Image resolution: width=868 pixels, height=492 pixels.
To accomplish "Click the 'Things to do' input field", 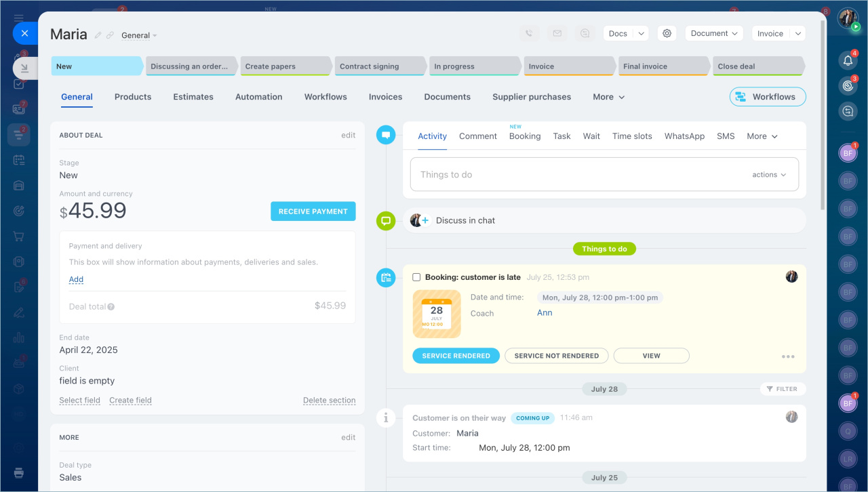I will (x=576, y=175).
